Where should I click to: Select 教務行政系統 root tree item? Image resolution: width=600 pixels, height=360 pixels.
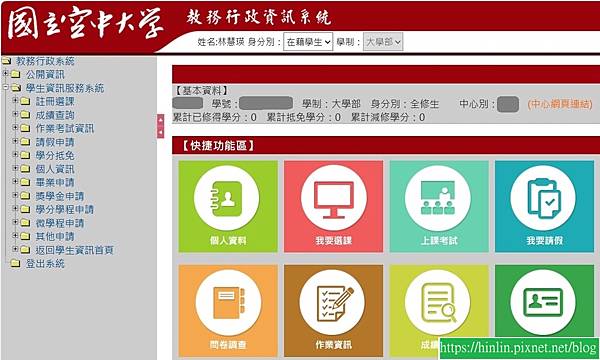45,61
